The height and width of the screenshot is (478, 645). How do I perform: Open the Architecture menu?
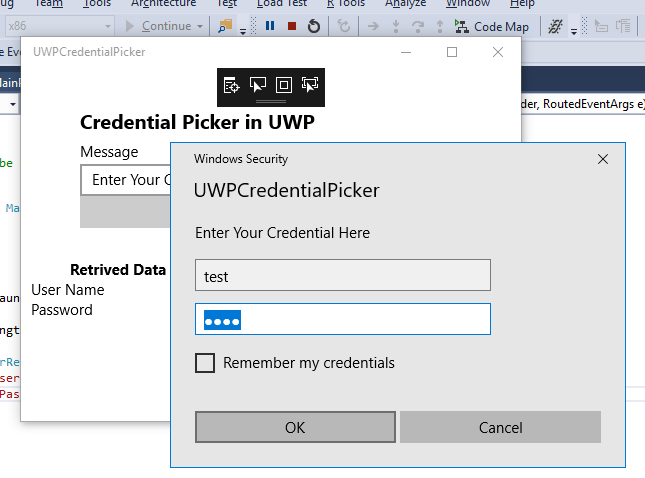(163, 4)
